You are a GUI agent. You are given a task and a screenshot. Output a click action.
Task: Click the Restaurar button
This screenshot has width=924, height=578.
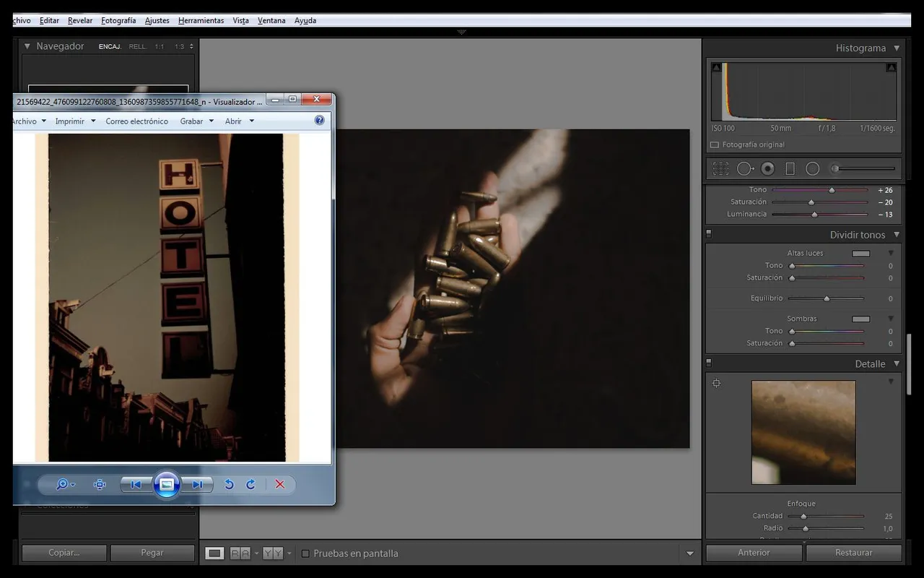854,553
